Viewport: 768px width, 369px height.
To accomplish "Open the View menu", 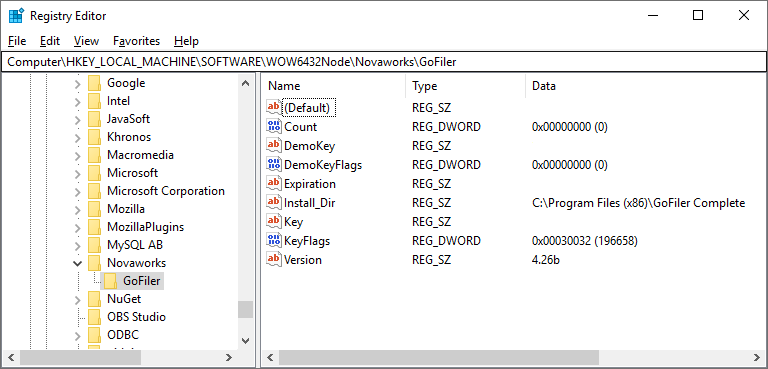I will click(x=86, y=41).
